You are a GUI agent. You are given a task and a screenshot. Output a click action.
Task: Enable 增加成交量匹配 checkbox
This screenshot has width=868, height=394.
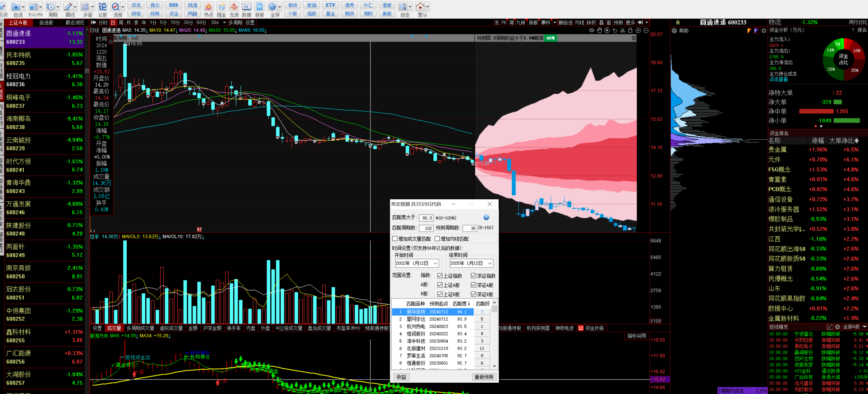tap(395, 239)
